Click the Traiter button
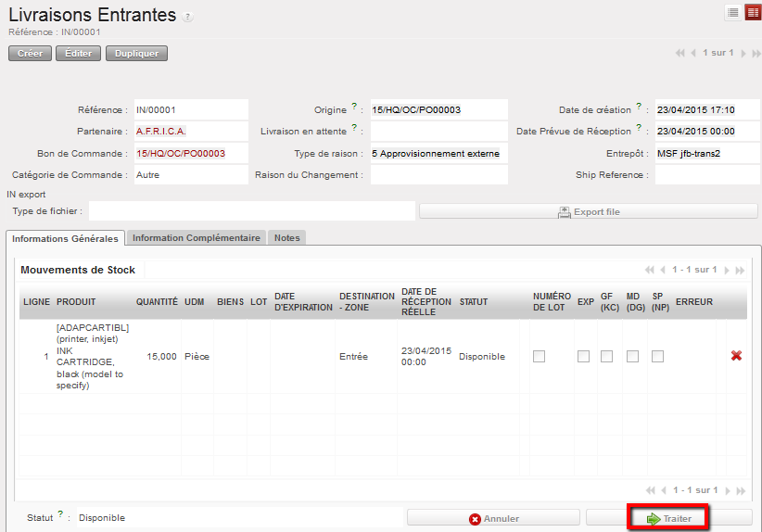The image size is (762, 532). click(668, 518)
